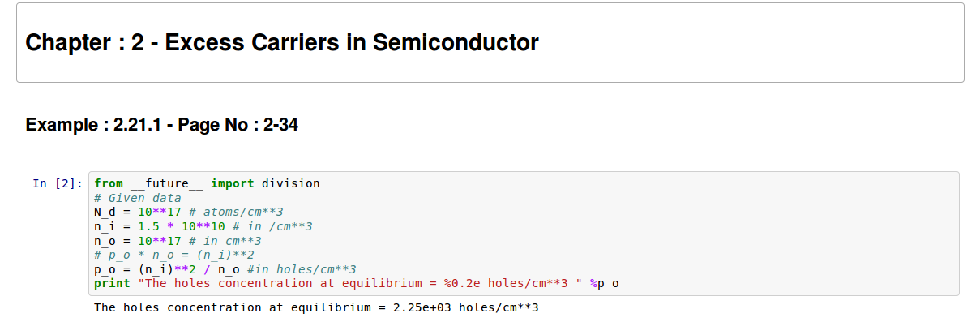Click the 'import' keyword in the code cell
The width and height of the screenshot is (980, 335).
click(232, 183)
